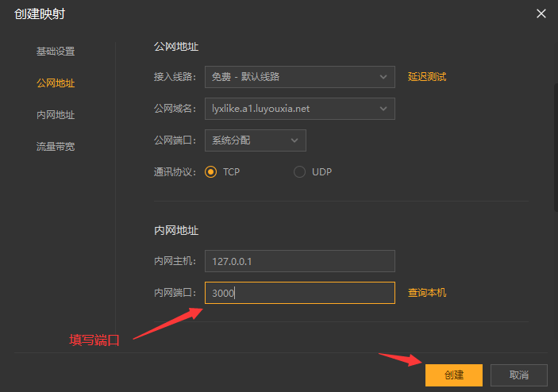Select the TCP protocol radio button
This screenshot has height=392, width=558.
click(210, 172)
